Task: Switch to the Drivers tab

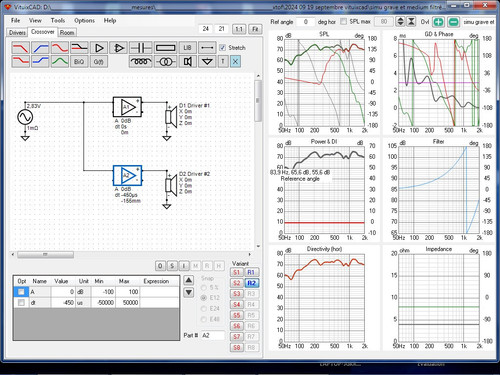Action: point(17,32)
